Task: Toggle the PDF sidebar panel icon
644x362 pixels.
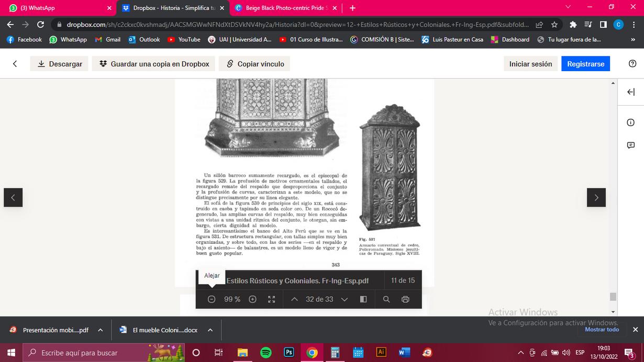Action: [x=363, y=299]
